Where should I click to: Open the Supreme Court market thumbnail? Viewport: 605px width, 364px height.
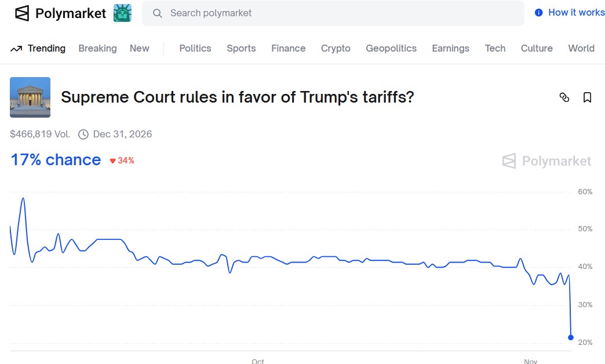30,97
